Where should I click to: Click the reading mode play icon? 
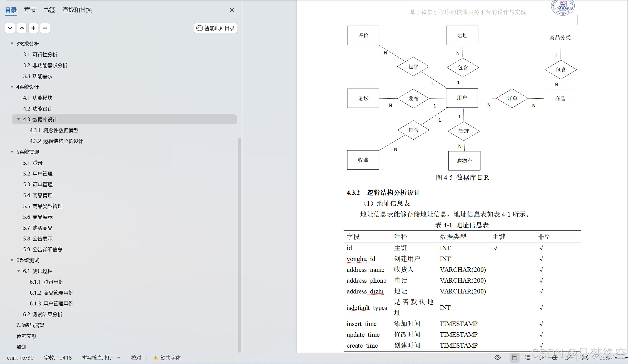point(542,357)
